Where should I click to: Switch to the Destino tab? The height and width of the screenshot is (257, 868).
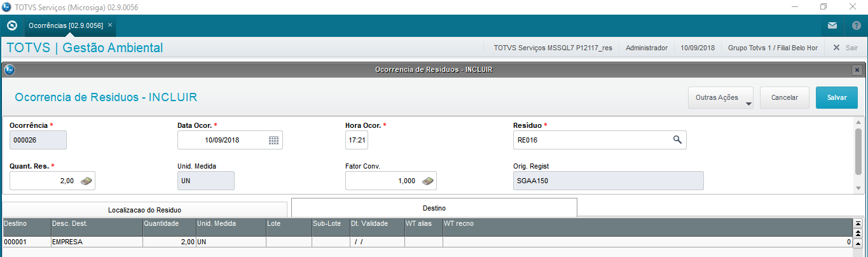click(x=434, y=207)
